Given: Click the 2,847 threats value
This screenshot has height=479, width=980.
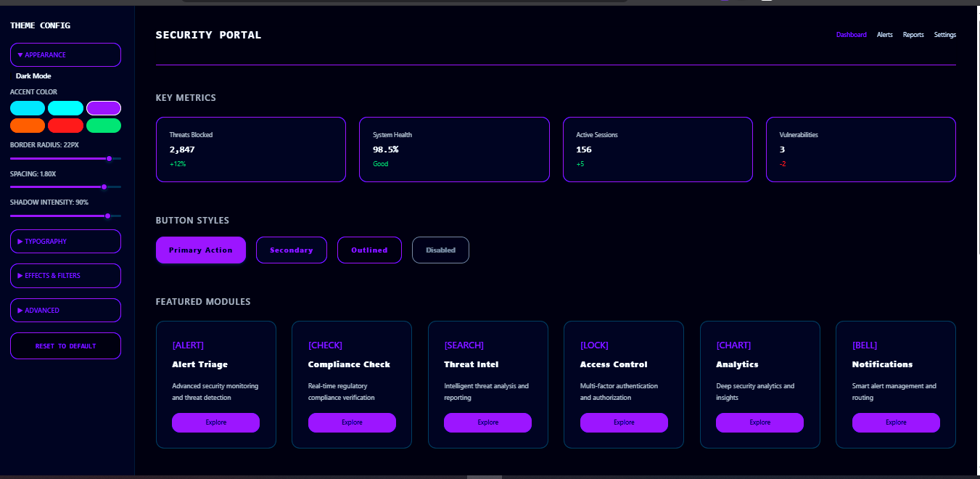Looking at the screenshot, I should (182, 150).
